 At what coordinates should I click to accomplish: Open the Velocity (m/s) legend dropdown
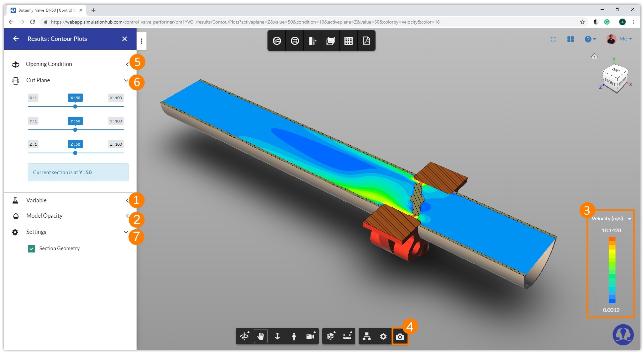[x=628, y=218]
